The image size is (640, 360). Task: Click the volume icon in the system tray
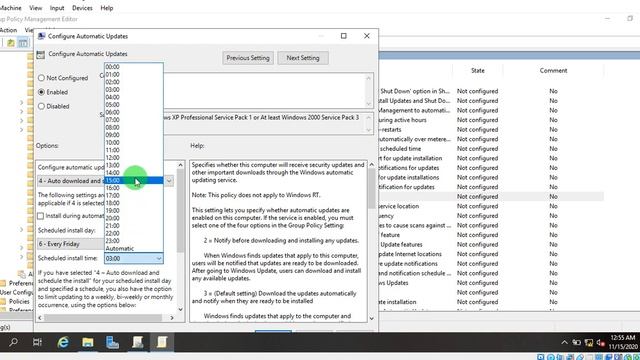click(x=600, y=343)
